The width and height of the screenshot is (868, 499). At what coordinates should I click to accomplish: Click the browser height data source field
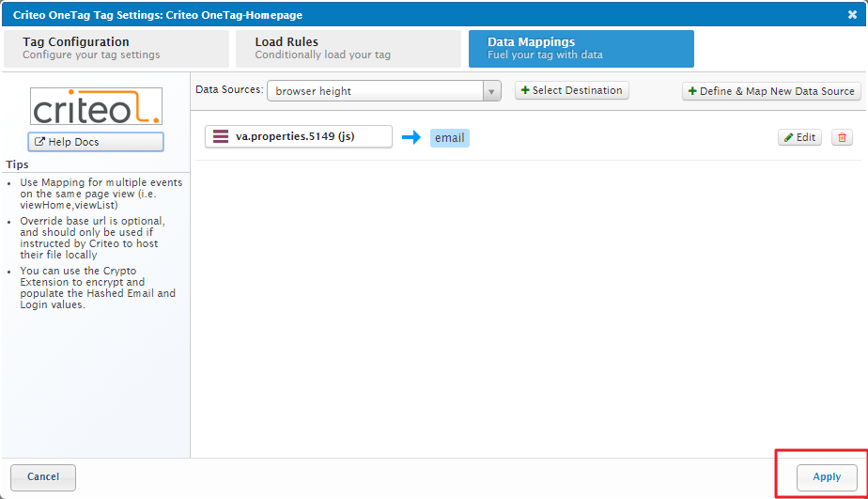(x=383, y=91)
